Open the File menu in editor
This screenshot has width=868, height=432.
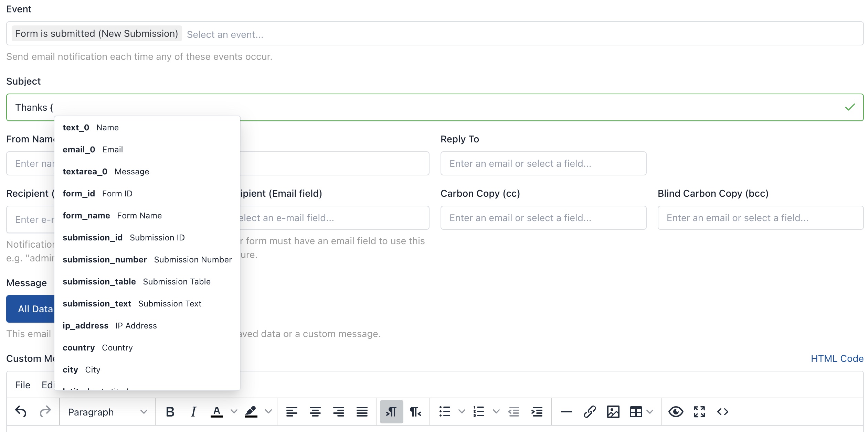click(23, 385)
